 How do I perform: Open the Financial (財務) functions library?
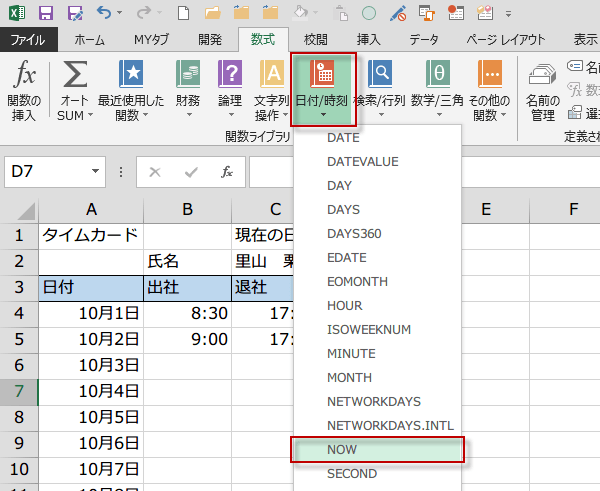(x=187, y=90)
